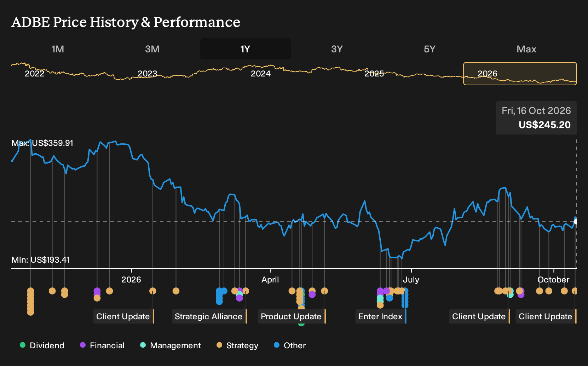Viewport: 588px width, 366px height.
Task: Choose the 1Y time range tab
Action: click(x=246, y=49)
